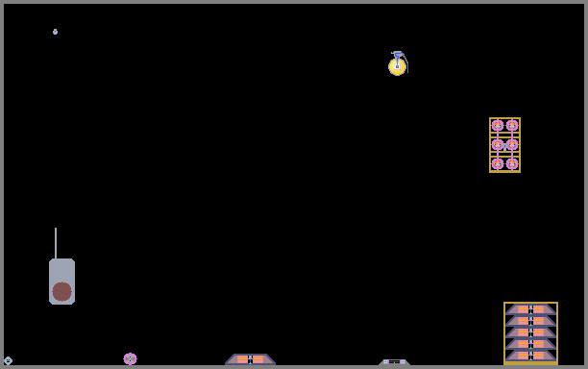Click the red circle inside the gray device
The width and height of the screenshot is (588, 369).
[61, 292]
